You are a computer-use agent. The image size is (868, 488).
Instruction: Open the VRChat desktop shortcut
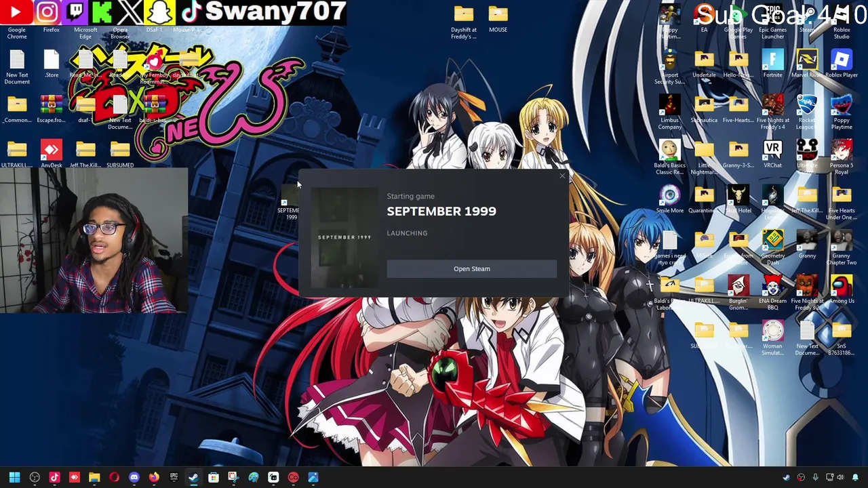772,155
